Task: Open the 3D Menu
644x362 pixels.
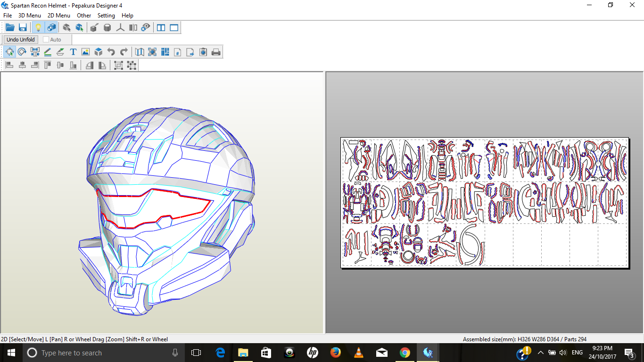Action: 30,16
